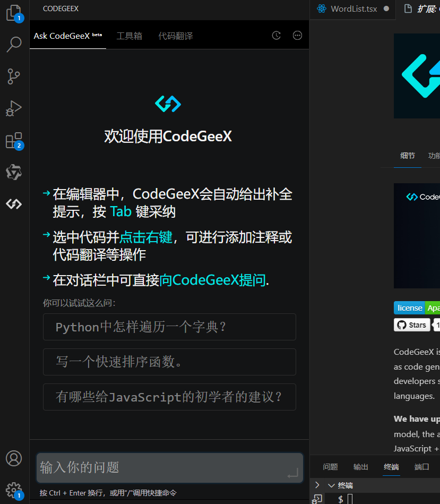
Task: Open the Extensions view icon
Action: point(14,140)
